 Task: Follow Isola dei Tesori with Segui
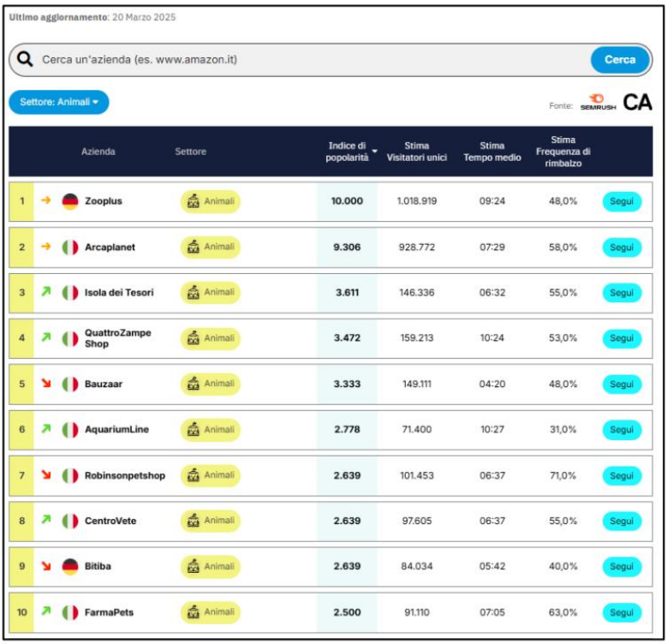click(x=622, y=293)
